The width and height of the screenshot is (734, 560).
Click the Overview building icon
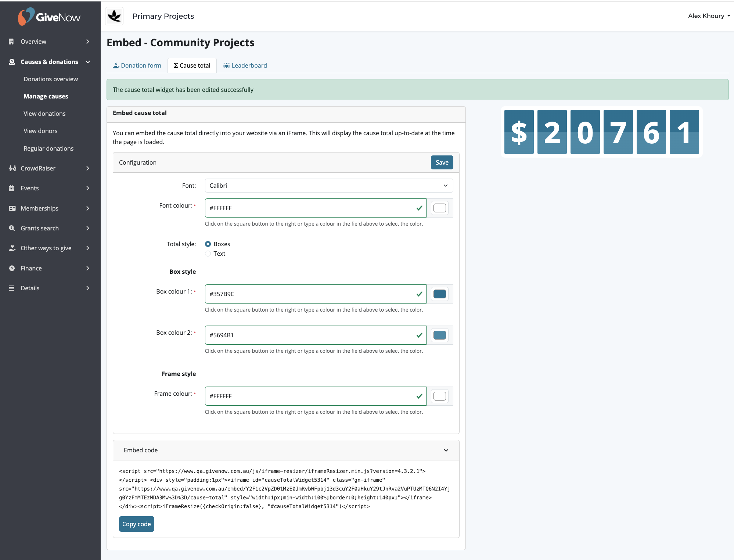tap(11, 42)
